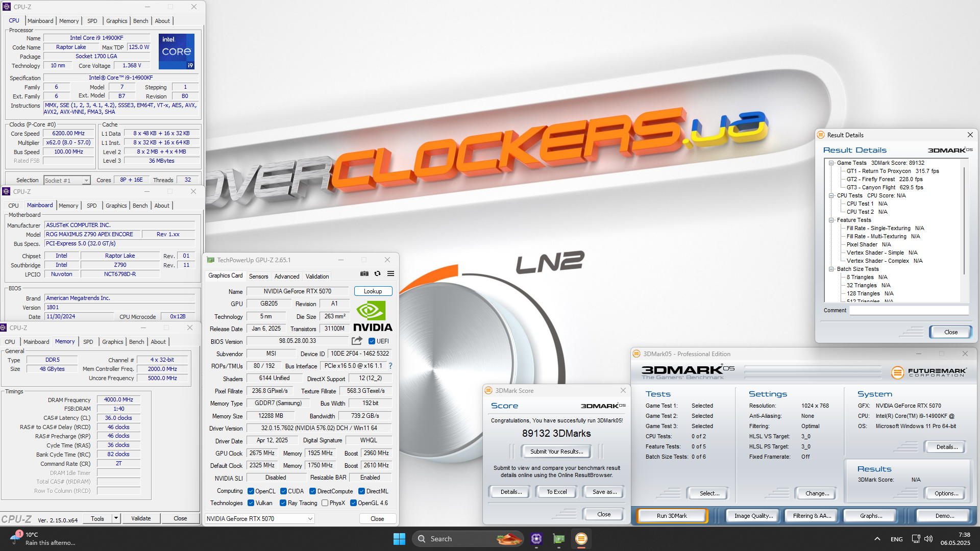The height and width of the screenshot is (551, 980).
Task: Click the CPU-Z taskbar icon
Action: coord(536,539)
